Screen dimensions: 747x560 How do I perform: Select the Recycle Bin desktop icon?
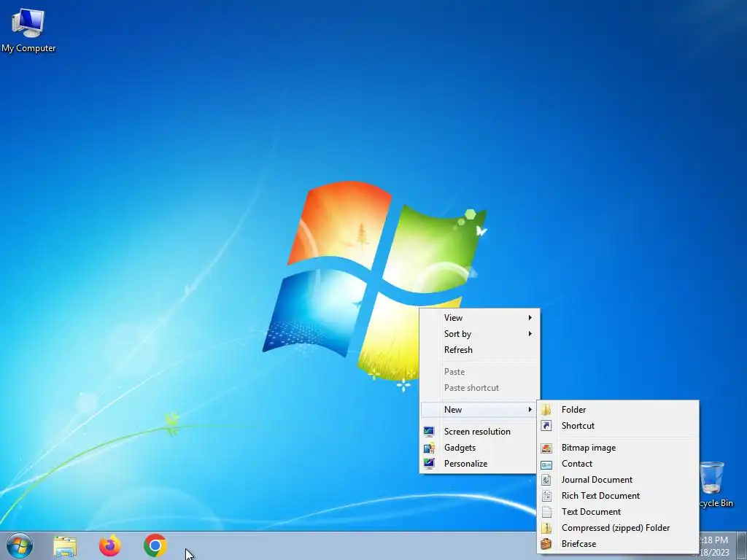[x=716, y=484]
